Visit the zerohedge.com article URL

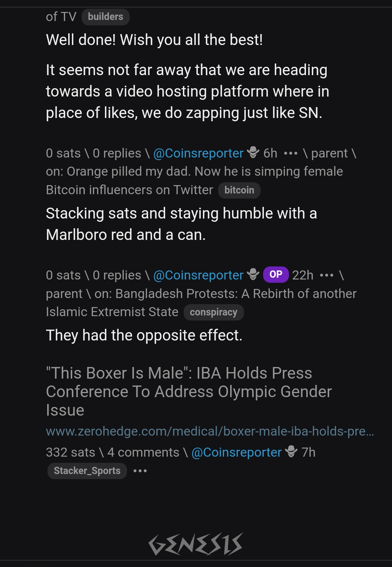click(x=210, y=431)
